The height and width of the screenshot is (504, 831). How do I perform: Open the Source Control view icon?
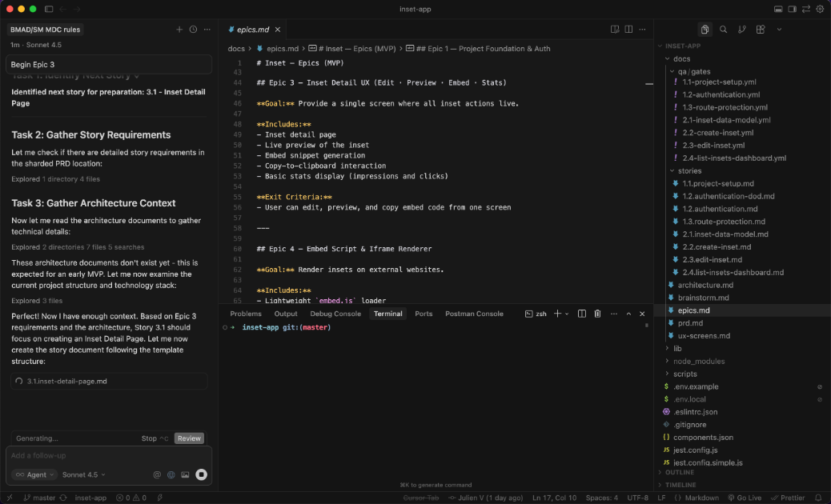[x=742, y=30]
